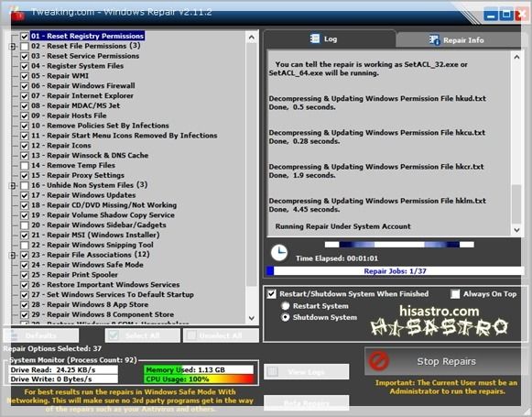Select 21 - Repair MSI (Windows Installer)
The image size is (532, 417).
95,235
